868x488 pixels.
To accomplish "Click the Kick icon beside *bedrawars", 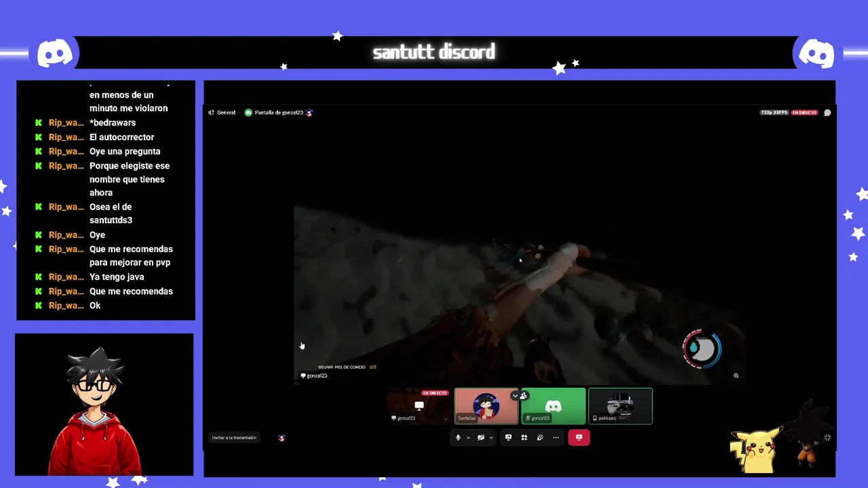I will (39, 123).
